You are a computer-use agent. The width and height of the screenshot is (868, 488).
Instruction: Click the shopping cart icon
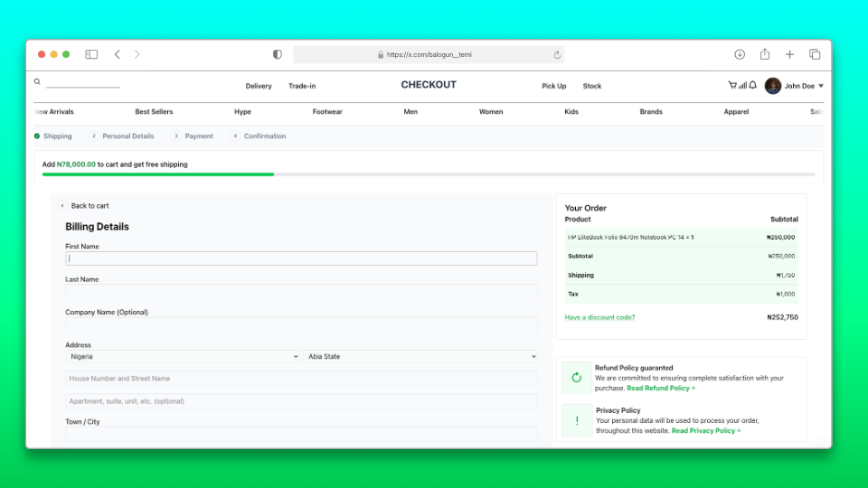731,86
